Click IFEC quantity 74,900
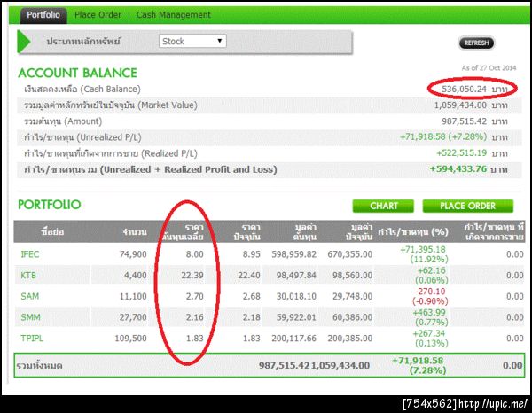 [x=133, y=254]
